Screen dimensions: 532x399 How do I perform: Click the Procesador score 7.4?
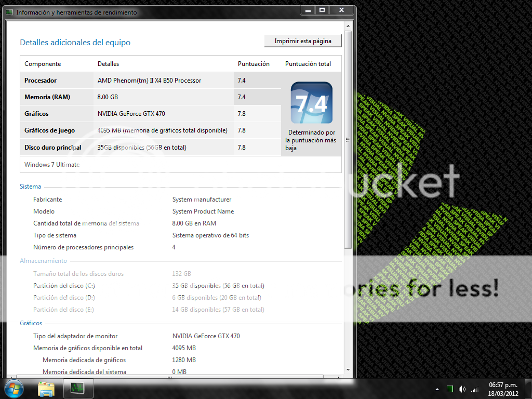tap(242, 81)
